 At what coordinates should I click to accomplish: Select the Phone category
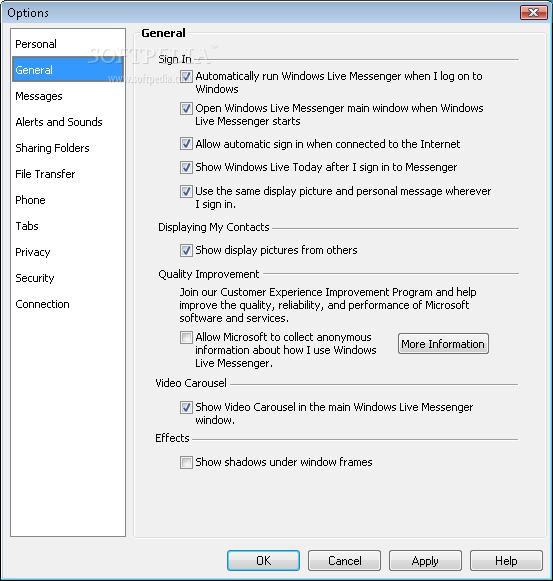click(67, 200)
